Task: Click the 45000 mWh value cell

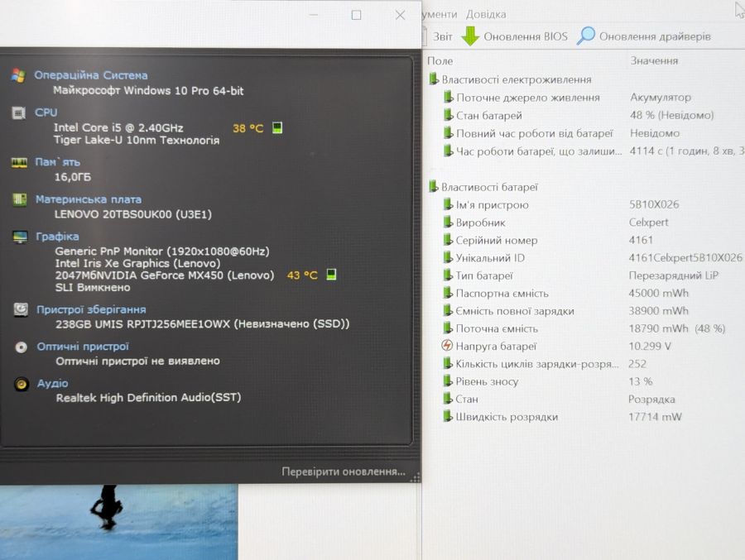Action: click(x=659, y=293)
